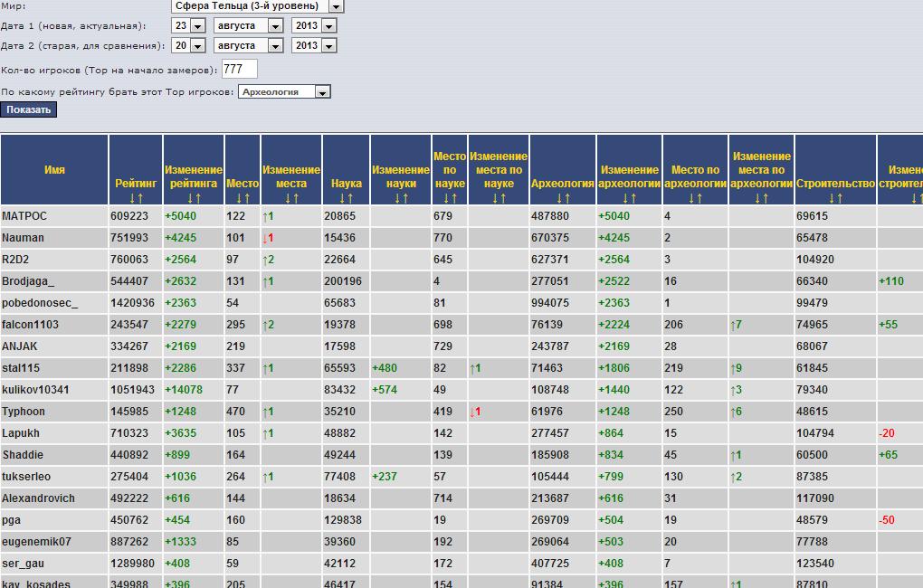The image size is (923, 588).
Task: Click up arrow under Изменение археологии
Action: pos(633,198)
